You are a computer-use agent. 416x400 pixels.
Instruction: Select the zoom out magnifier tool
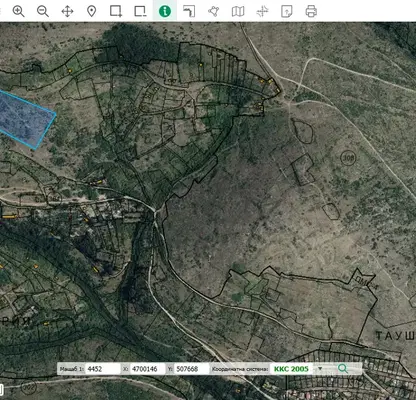tap(43, 11)
